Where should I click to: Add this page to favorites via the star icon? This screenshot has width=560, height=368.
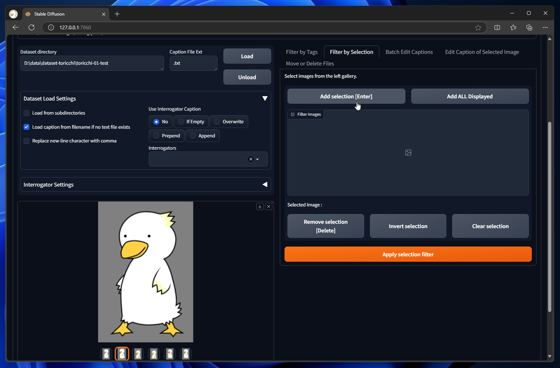click(478, 28)
